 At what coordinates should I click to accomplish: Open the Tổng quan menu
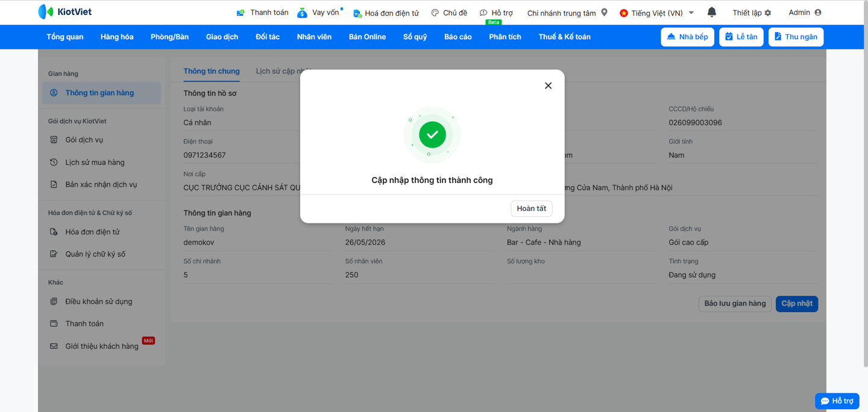pyautogui.click(x=65, y=37)
